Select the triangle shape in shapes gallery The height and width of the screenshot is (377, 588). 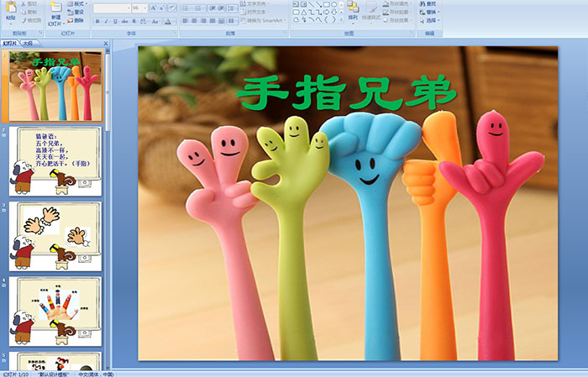tap(304, 13)
